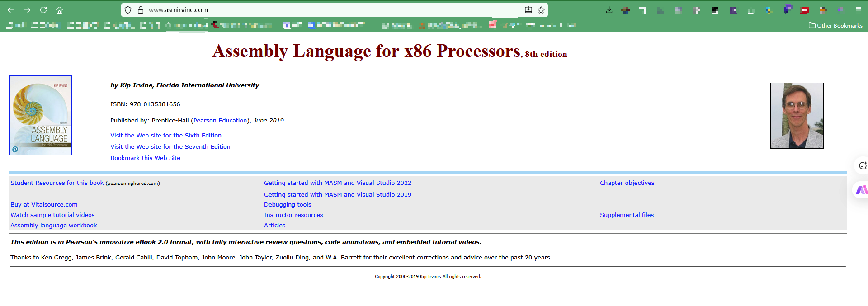Open Getting started with MASM Visual Studio 2022

[x=338, y=183]
